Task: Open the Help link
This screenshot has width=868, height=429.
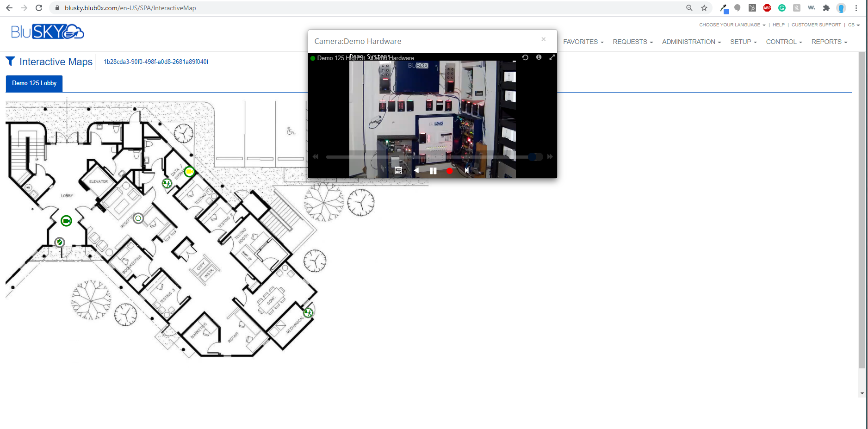Action: click(779, 25)
